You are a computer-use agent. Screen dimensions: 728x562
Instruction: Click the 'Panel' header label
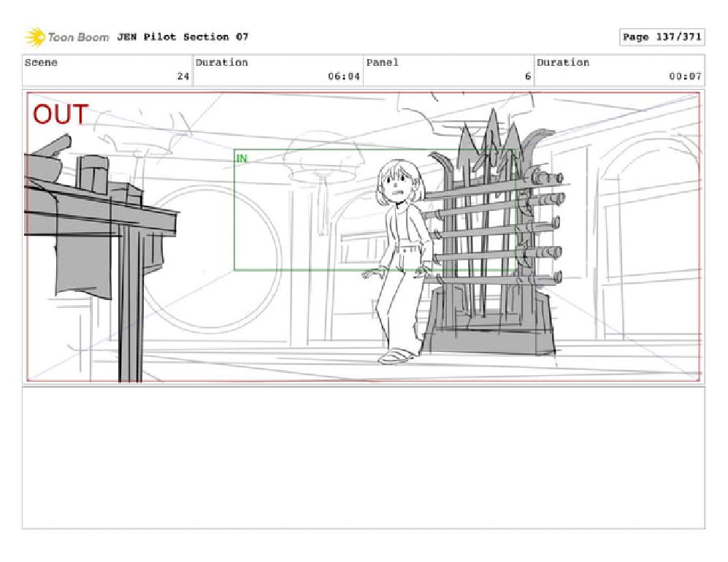click(382, 63)
